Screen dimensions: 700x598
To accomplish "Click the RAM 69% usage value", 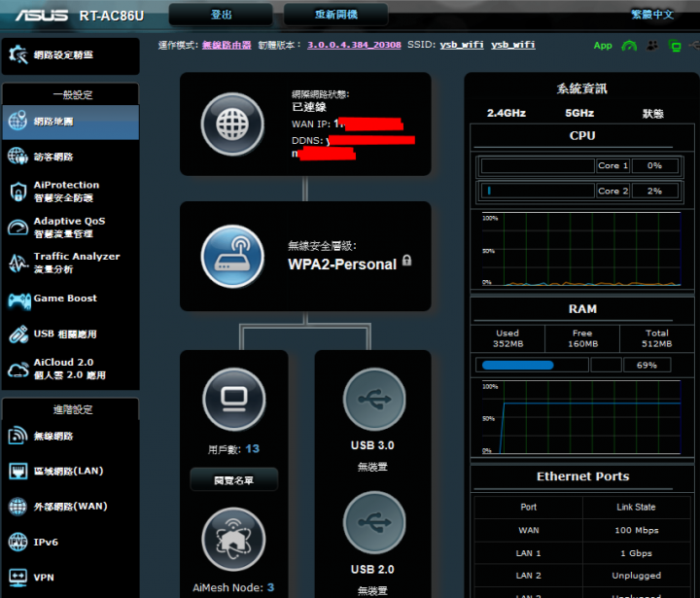I will (647, 366).
